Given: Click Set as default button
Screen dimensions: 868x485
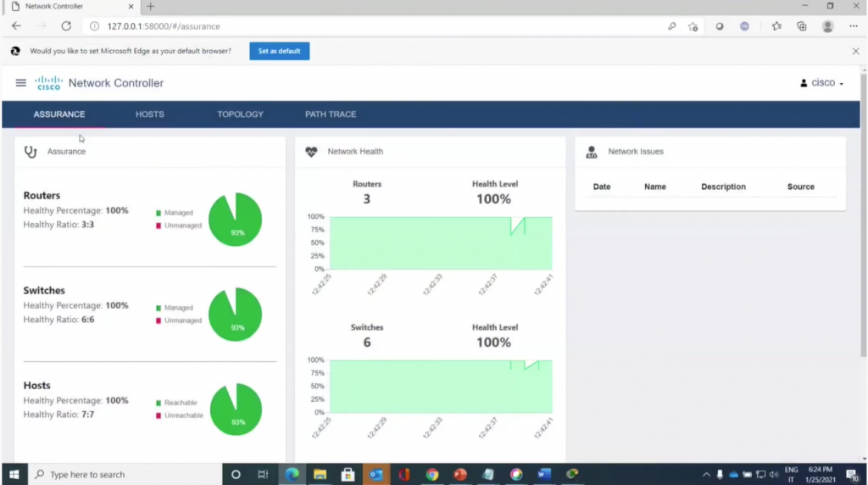Looking at the screenshot, I should pos(280,51).
